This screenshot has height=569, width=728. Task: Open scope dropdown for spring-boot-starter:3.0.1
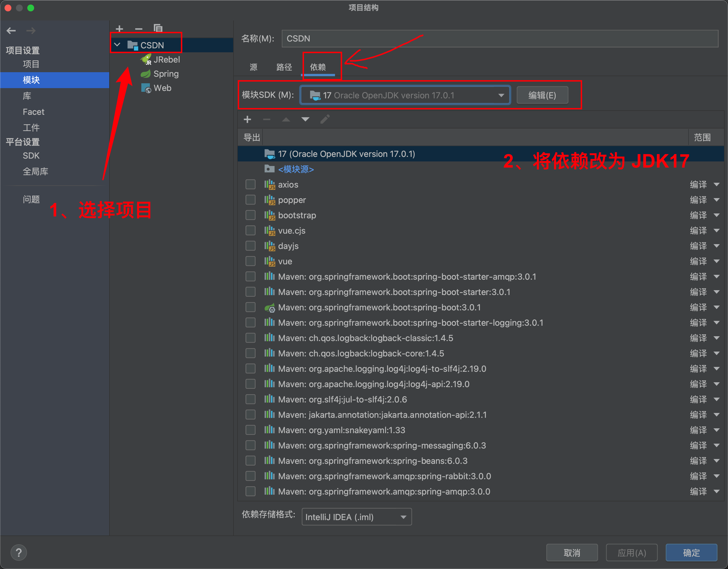(717, 292)
